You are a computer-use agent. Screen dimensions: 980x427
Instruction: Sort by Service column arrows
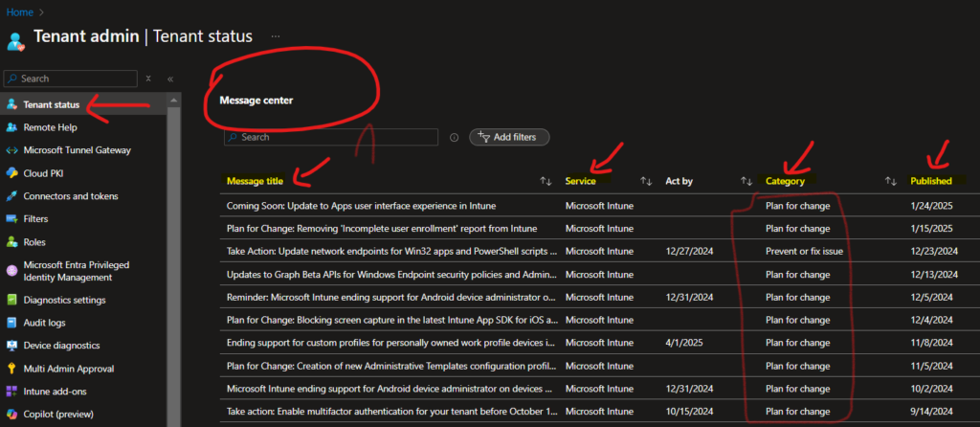click(x=646, y=181)
